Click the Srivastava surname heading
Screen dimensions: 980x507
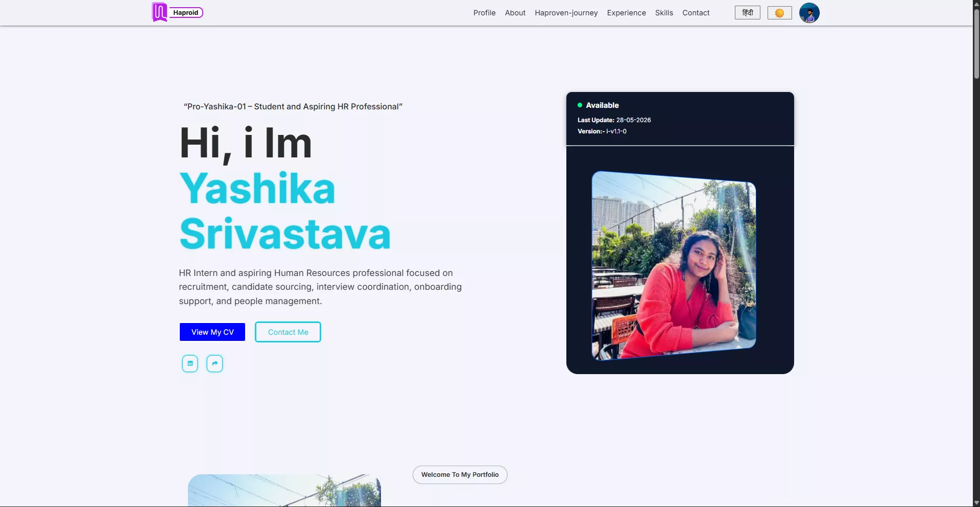pyautogui.click(x=285, y=234)
